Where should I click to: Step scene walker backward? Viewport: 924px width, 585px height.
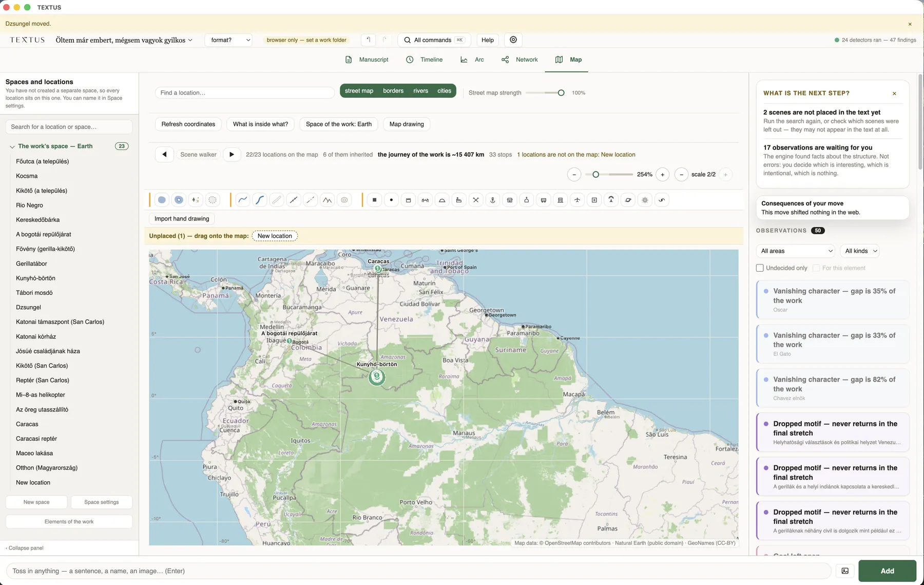tap(164, 155)
